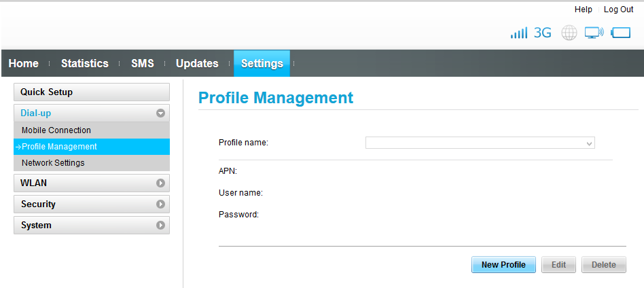Click the New Profile button

pyautogui.click(x=503, y=265)
